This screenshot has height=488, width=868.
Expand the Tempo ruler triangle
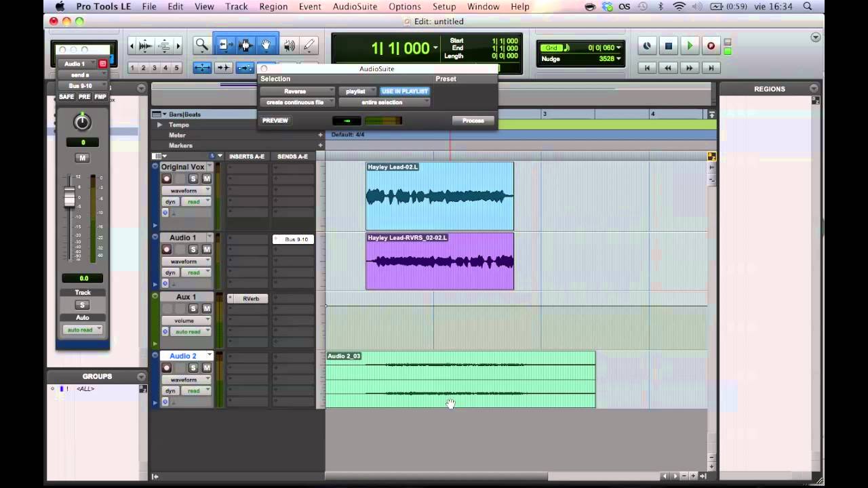(160, 125)
